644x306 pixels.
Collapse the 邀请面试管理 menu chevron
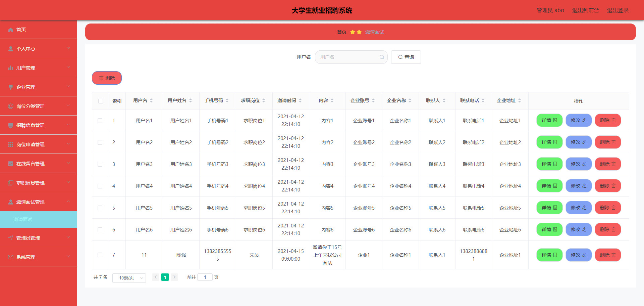click(x=68, y=202)
